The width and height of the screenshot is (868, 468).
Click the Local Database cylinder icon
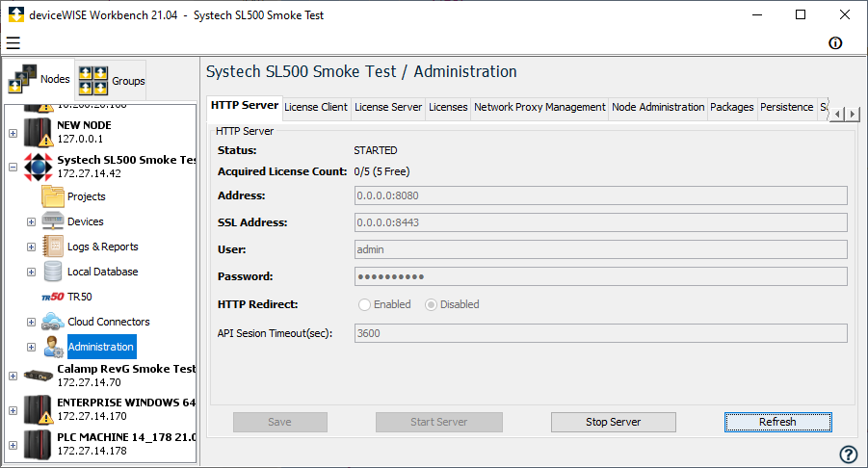coord(53,272)
